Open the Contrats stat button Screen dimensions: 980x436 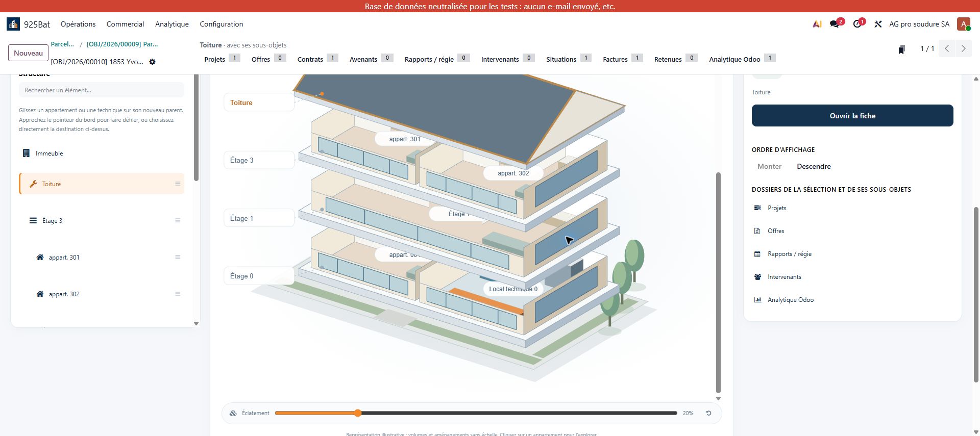[317, 59]
